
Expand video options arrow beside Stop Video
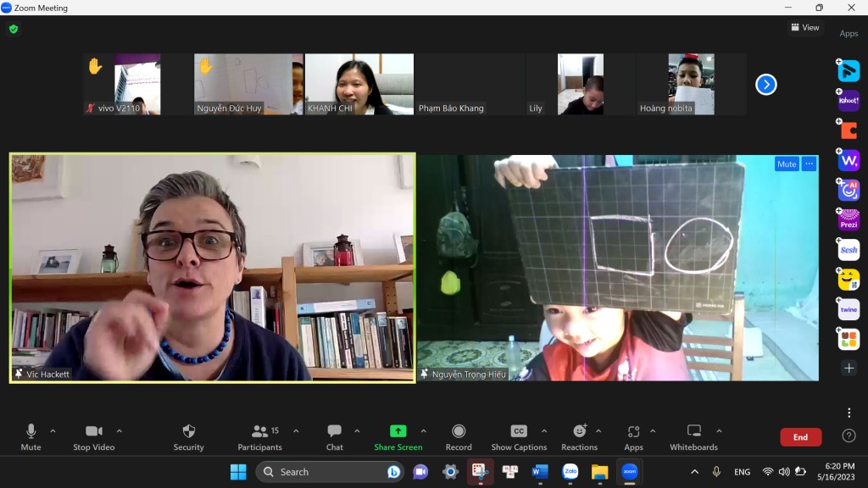119,430
